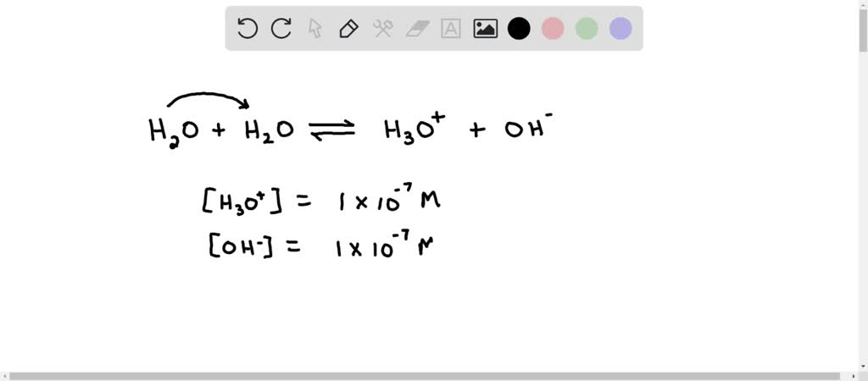Screen dimensions: 868x381
Task: Choose the pointer select tool
Action: [315, 28]
